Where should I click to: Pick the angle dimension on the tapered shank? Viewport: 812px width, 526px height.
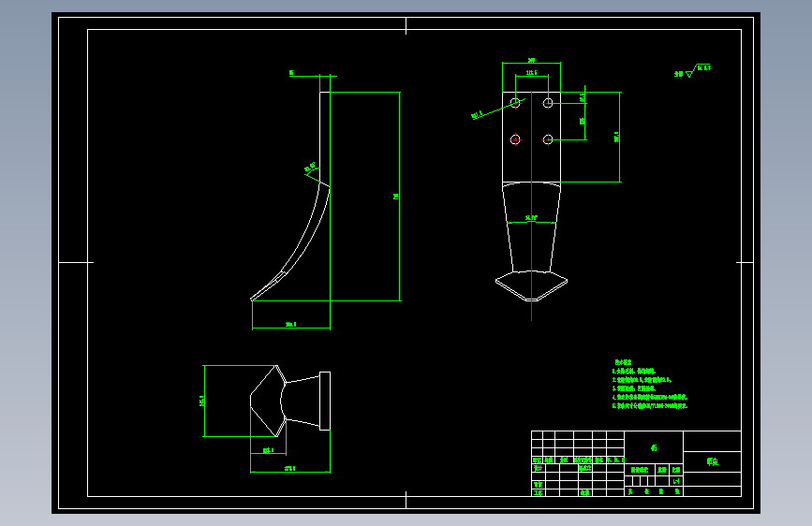pyautogui.click(x=531, y=218)
